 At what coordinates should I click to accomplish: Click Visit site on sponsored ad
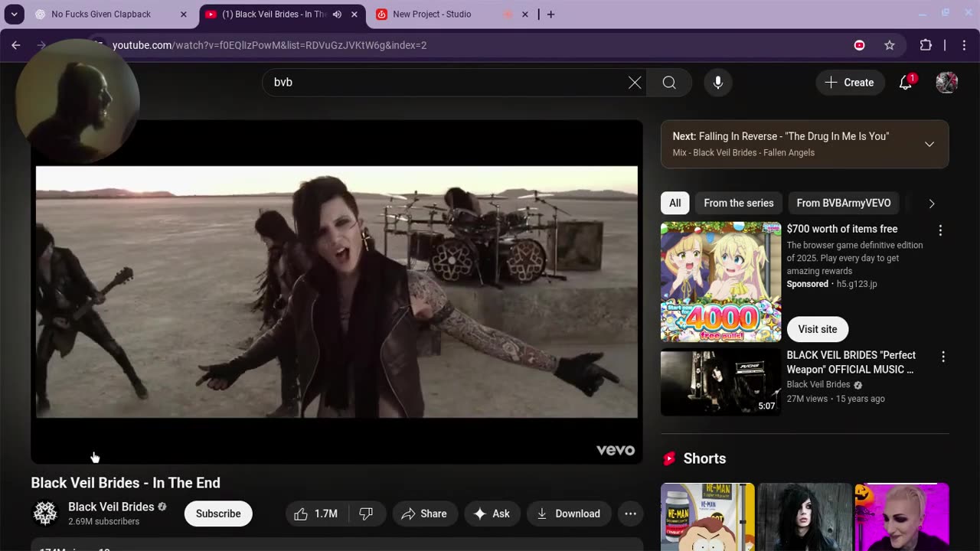[x=818, y=329]
